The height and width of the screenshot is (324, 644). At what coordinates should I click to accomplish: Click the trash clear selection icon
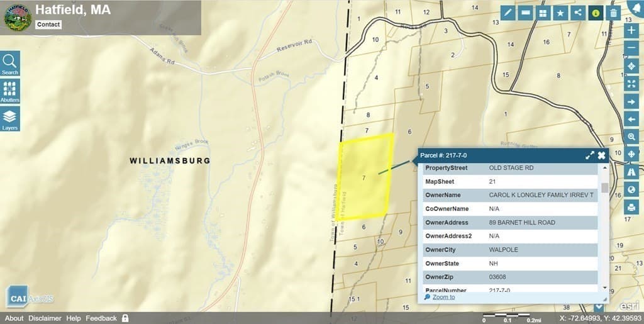click(x=614, y=13)
